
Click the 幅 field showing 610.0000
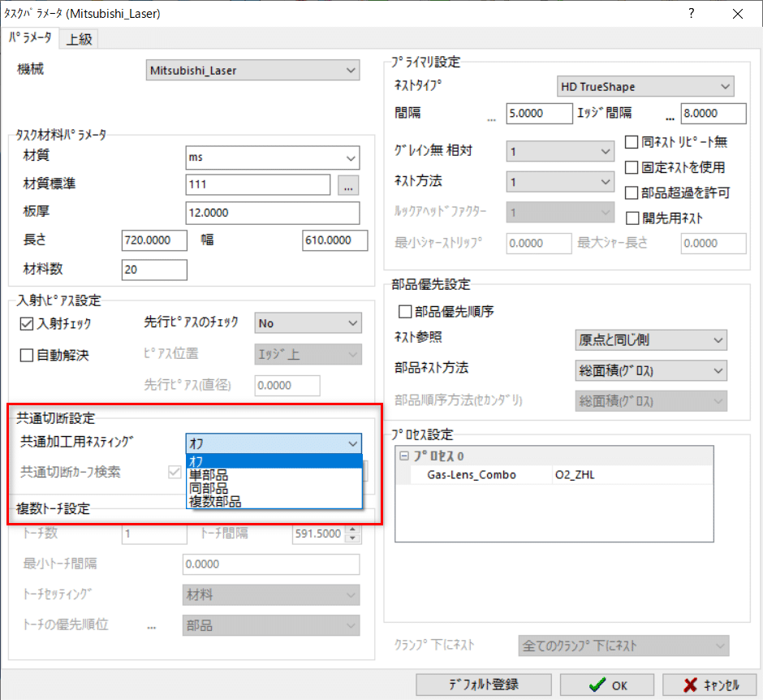[334, 240]
